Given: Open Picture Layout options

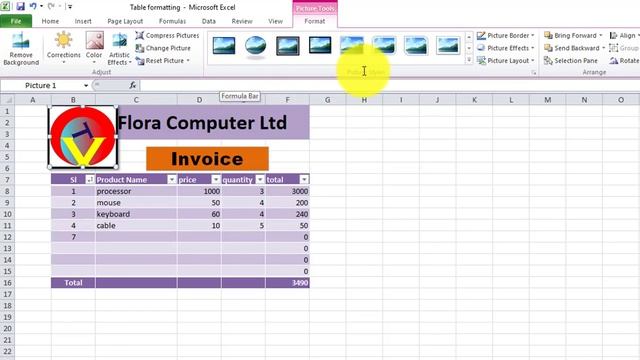Looking at the screenshot, I should pos(506,60).
